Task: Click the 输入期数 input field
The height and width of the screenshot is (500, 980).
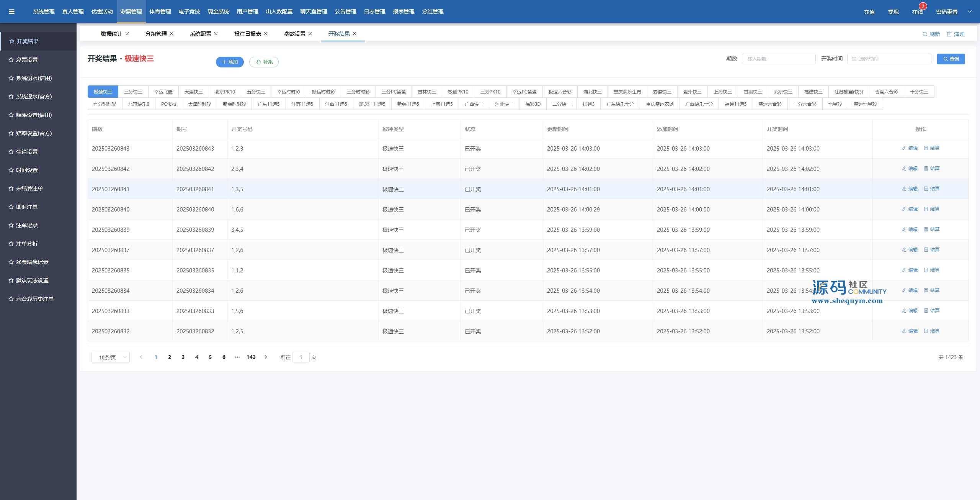Action: (x=778, y=59)
